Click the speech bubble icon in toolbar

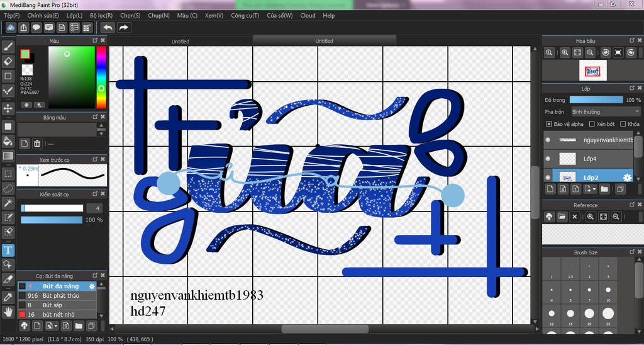coord(36,28)
